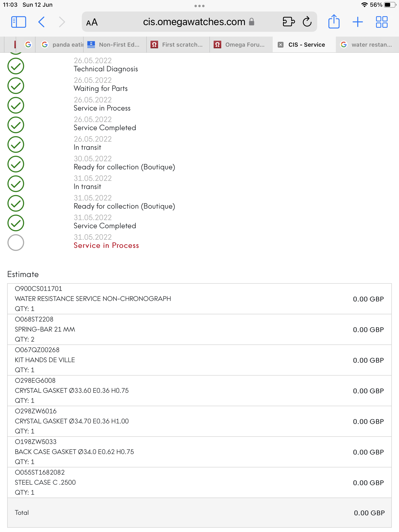Click the Waiting for Parts checkmark

click(x=16, y=86)
